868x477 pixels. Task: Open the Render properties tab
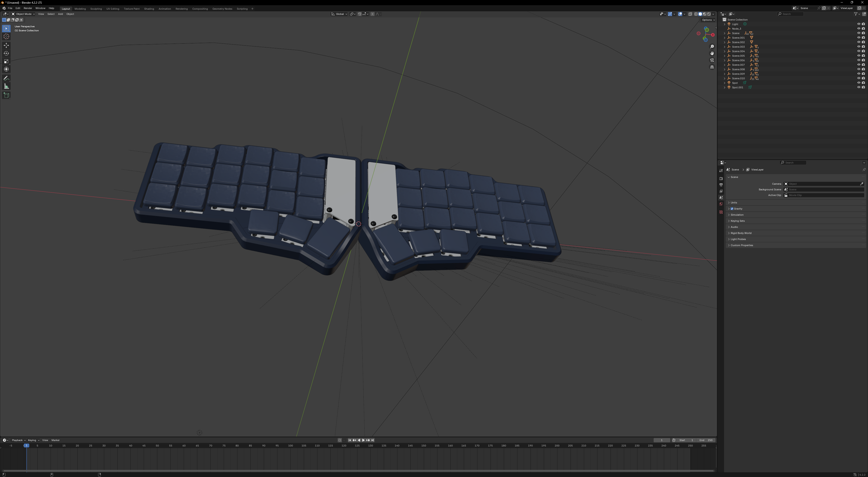point(721,178)
